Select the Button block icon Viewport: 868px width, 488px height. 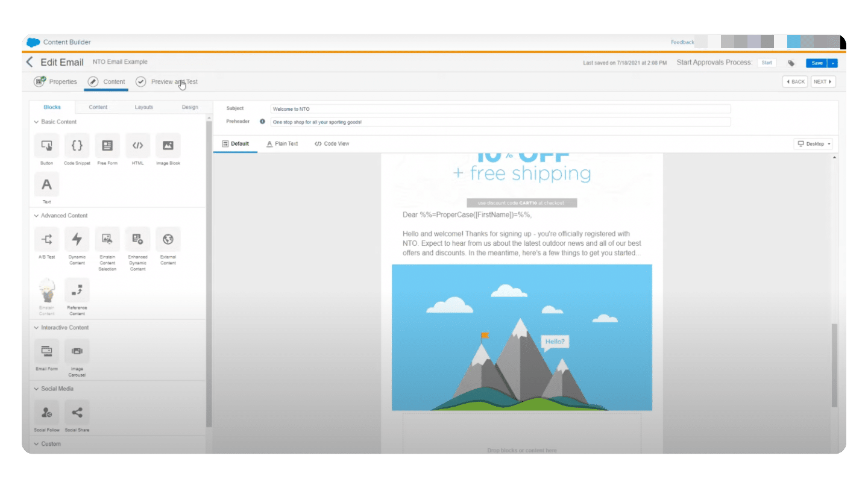point(47,145)
